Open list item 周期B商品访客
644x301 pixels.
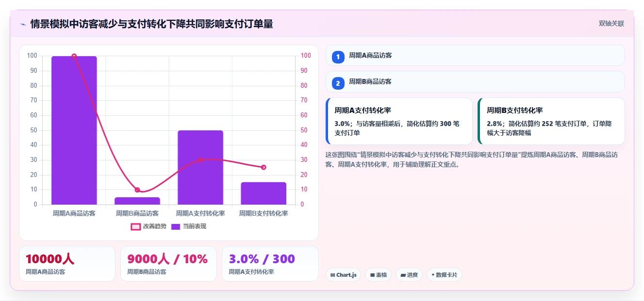coord(475,81)
